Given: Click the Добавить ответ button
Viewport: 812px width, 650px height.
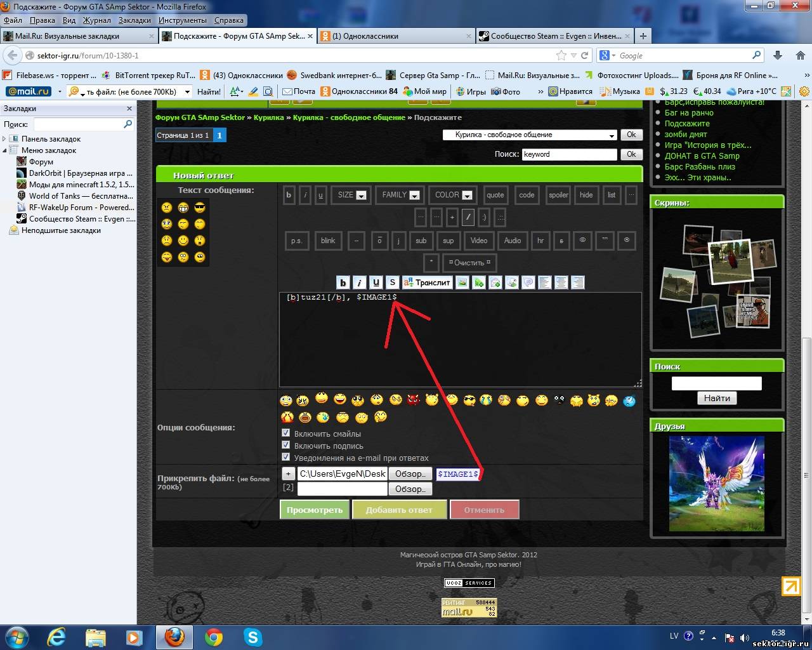Looking at the screenshot, I should 399,510.
